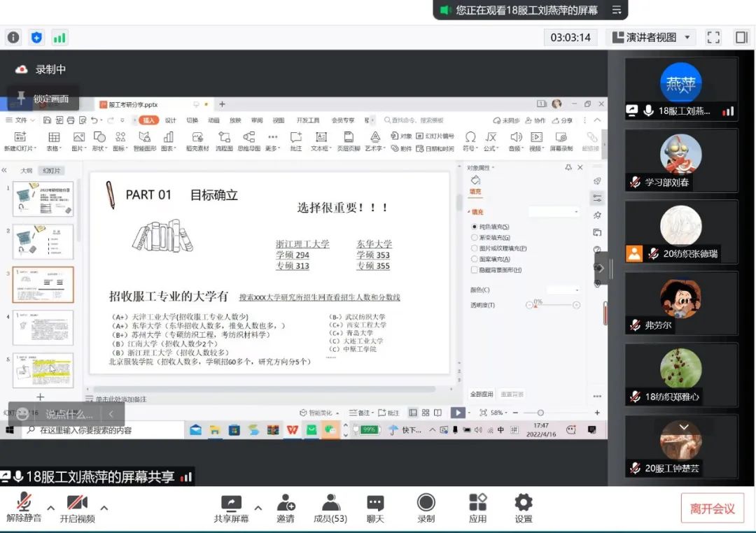Viewport: 756px width, 533px height.
Task: Enter full screen mode icon
Action: click(x=713, y=37)
